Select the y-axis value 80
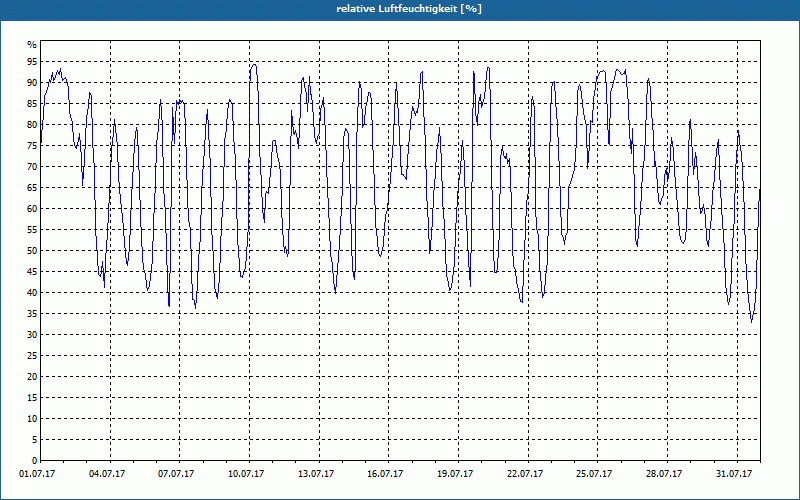Viewport: 800px width, 500px height. [32, 124]
